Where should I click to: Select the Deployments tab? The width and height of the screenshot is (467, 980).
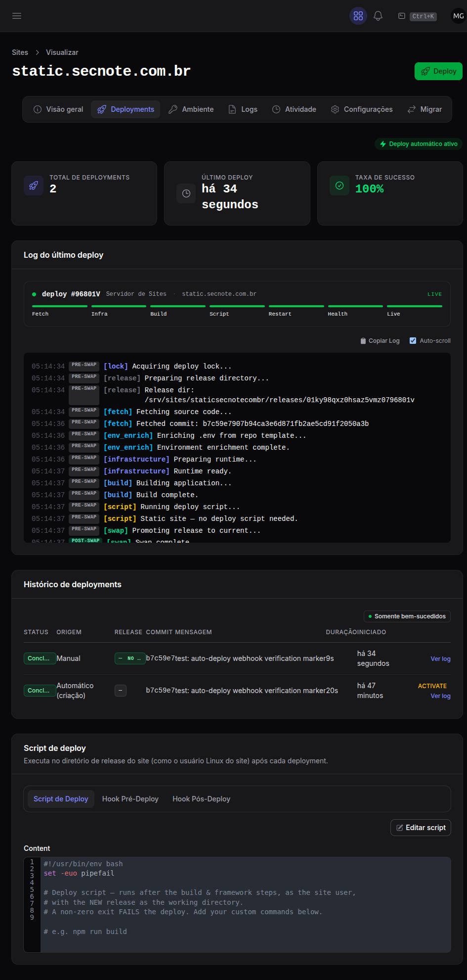click(126, 109)
